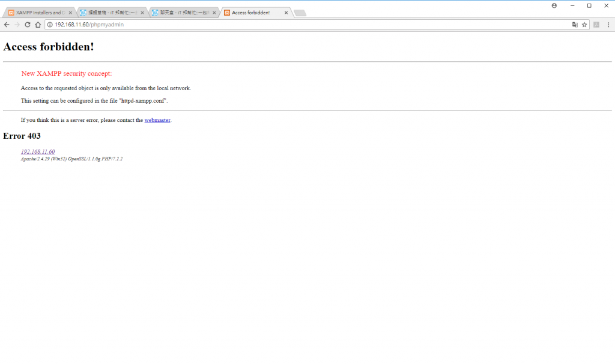The height and width of the screenshot is (364, 615).
Task: Select the Access forbidden! tab
Action: click(x=256, y=13)
